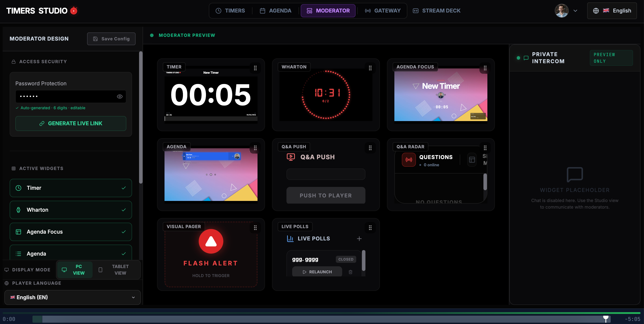The height and width of the screenshot is (324, 644).
Task: Open the Timers tab
Action: [230, 11]
